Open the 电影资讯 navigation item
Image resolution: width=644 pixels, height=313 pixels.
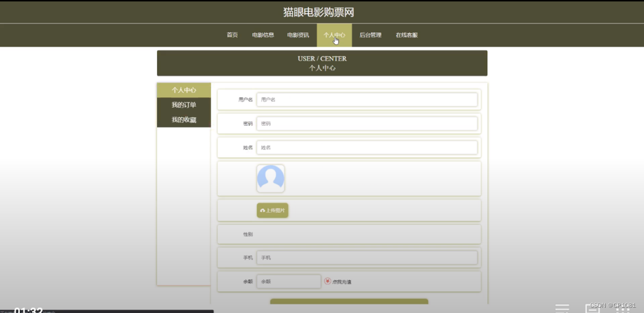pyautogui.click(x=298, y=35)
